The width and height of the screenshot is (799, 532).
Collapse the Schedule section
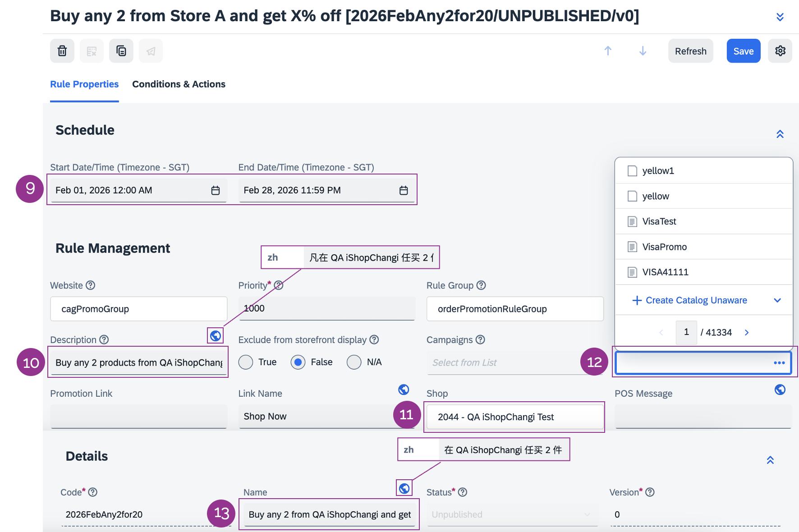(780, 134)
